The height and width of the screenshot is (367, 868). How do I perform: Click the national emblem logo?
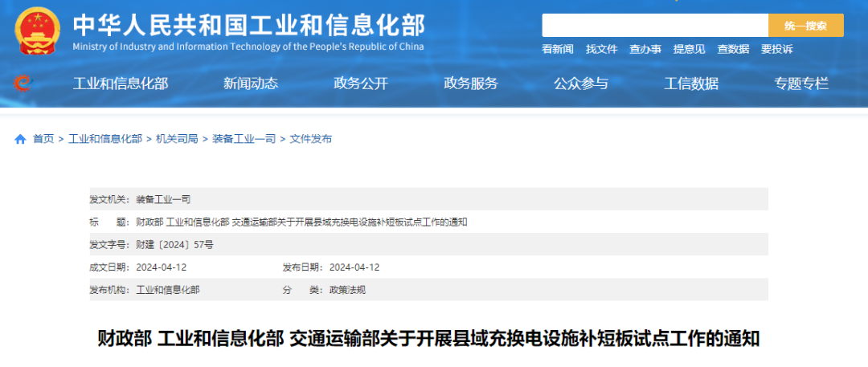(38, 31)
